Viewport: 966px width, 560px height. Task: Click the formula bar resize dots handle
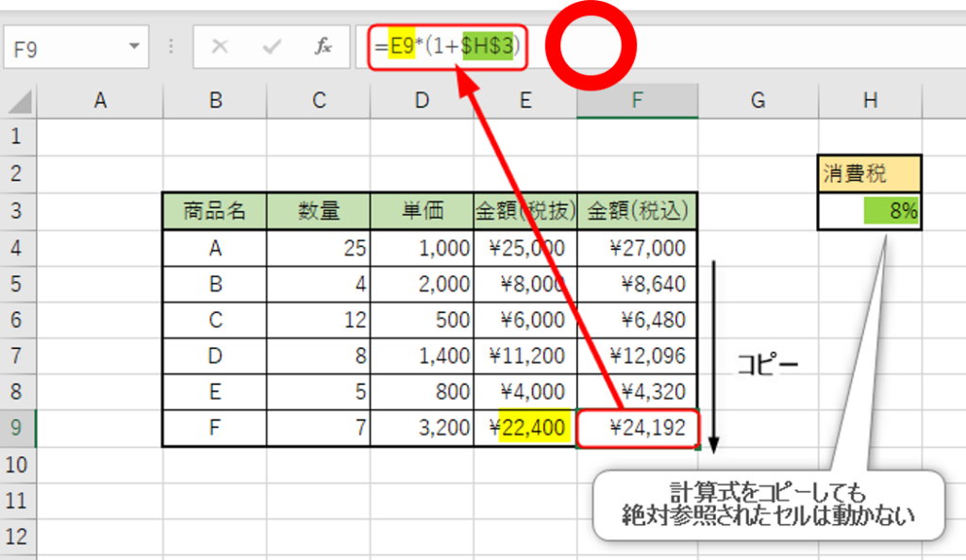171,46
